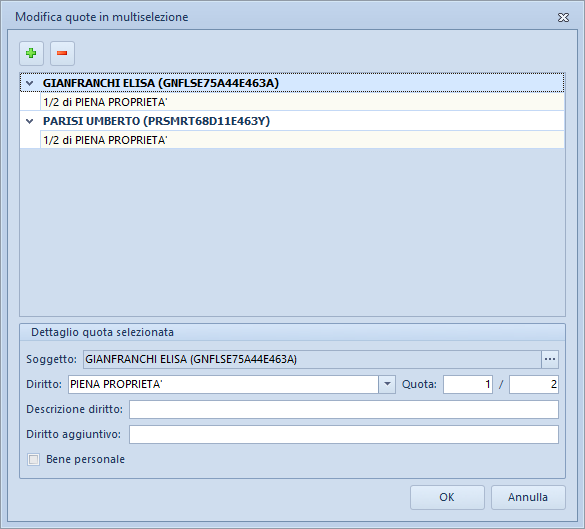Confirm changes with the OK button
Image resolution: width=585 pixels, height=529 pixels.
[x=447, y=497]
